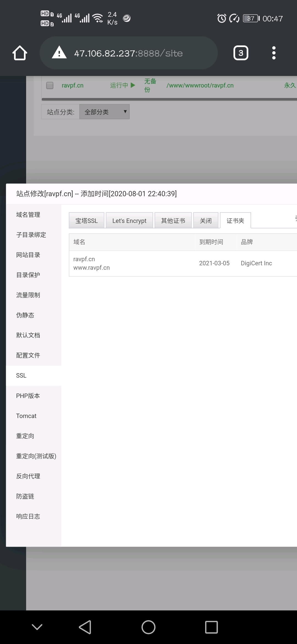The width and height of the screenshot is (297, 644).
Task: Check the ravpf.cn site row checkbox
Action: [x=50, y=85]
